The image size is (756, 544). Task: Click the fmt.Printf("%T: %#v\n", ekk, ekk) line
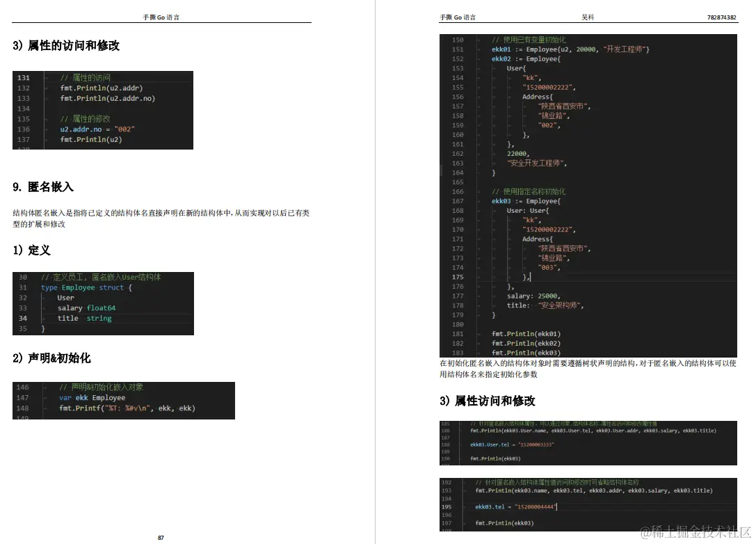point(127,408)
